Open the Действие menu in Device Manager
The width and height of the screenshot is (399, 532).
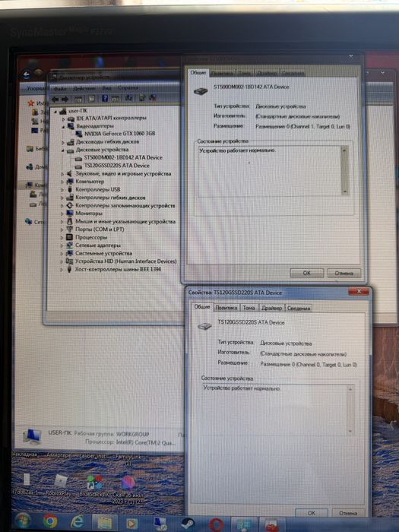pyautogui.click(x=84, y=88)
